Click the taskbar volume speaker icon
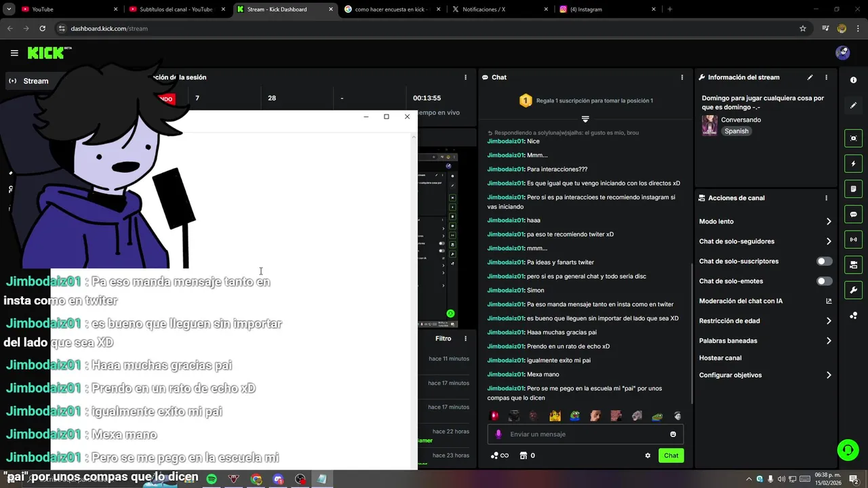The width and height of the screenshot is (868, 488). 781,479
